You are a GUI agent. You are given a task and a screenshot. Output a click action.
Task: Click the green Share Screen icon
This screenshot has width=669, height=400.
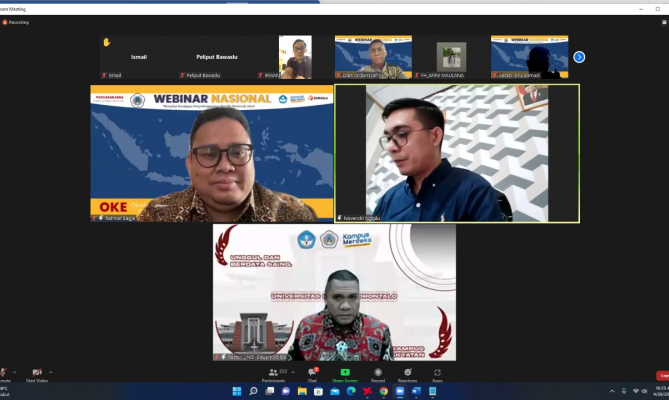[345, 373]
